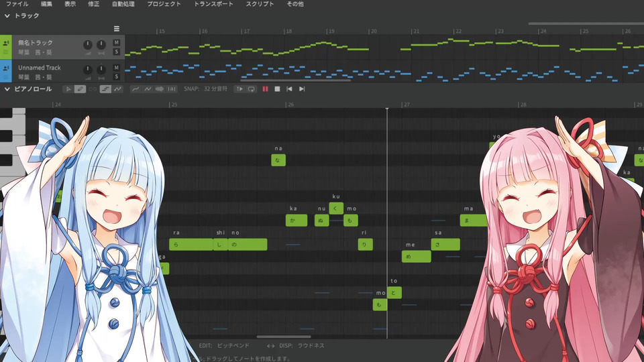Screen dimensions: 644x362
Task: Click the piano roll horizontal scrollbar
Action: point(283,337)
